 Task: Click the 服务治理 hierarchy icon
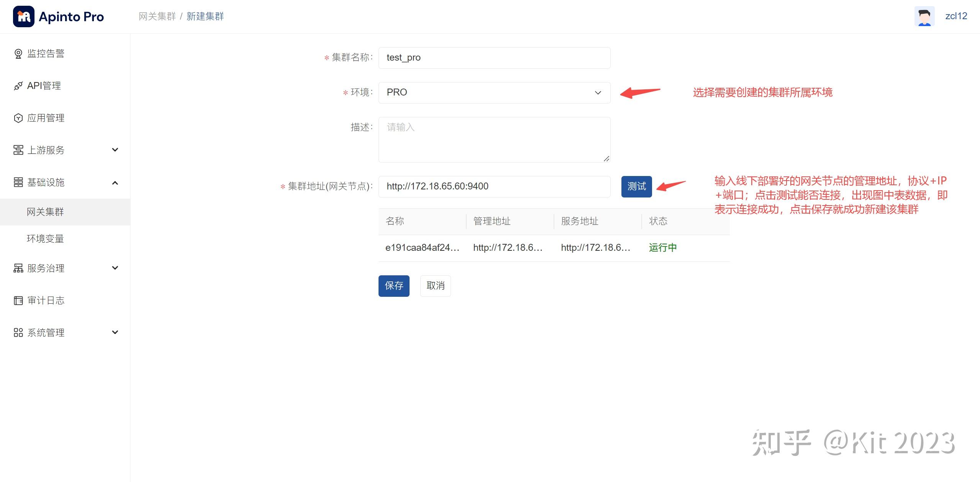pyautogui.click(x=18, y=268)
